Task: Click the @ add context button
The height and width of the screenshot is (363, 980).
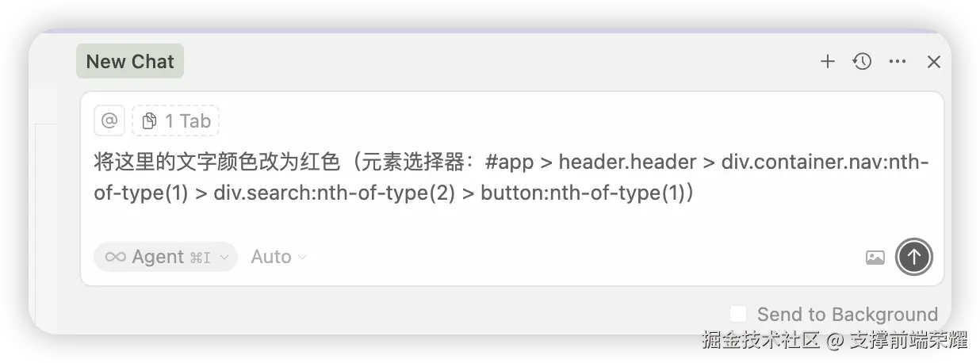Action: [x=109, y=121]
